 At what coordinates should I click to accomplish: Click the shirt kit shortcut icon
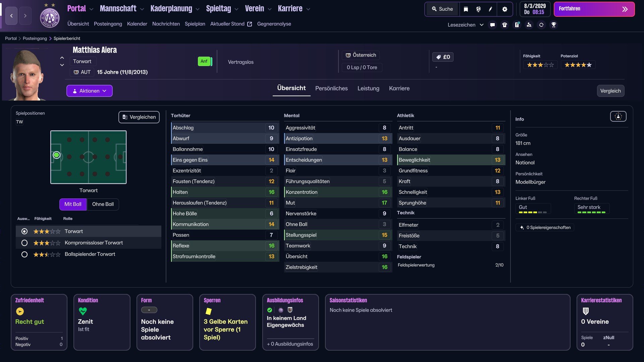coord(504,25)
